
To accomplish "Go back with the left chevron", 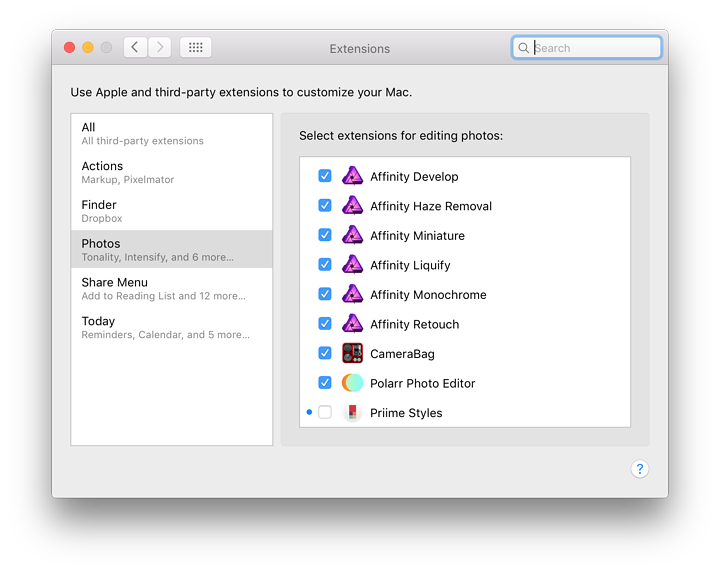I will [135, 47].
